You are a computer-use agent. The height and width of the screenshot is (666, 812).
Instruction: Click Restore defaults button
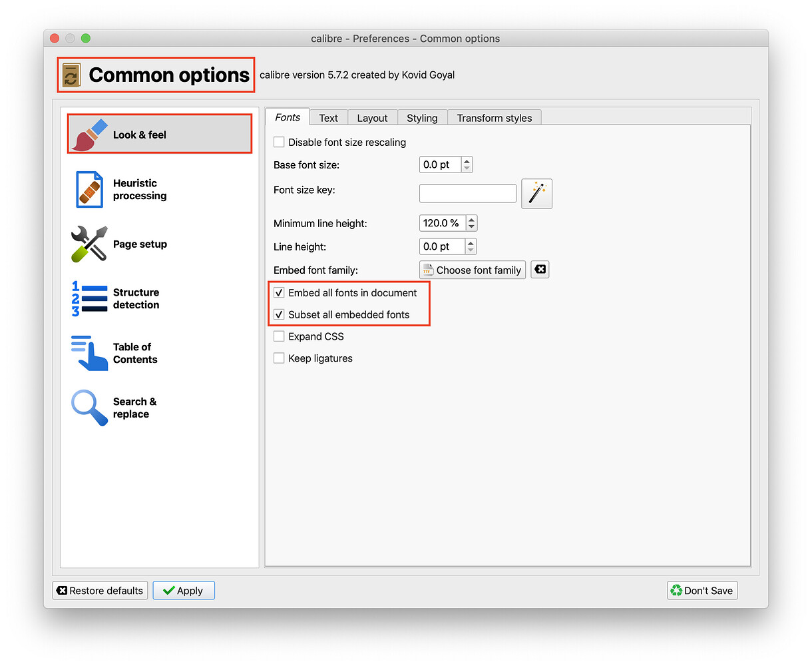point(100,591)
